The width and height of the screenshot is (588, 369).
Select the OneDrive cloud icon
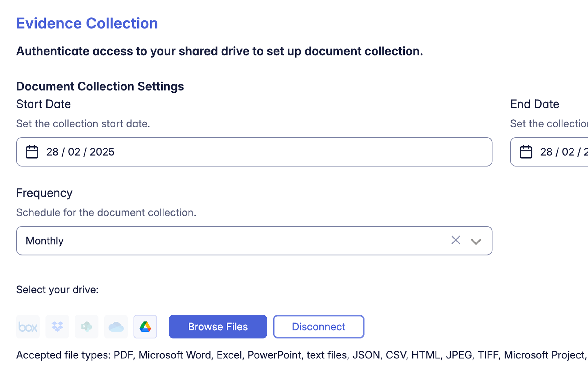[116, 327]
